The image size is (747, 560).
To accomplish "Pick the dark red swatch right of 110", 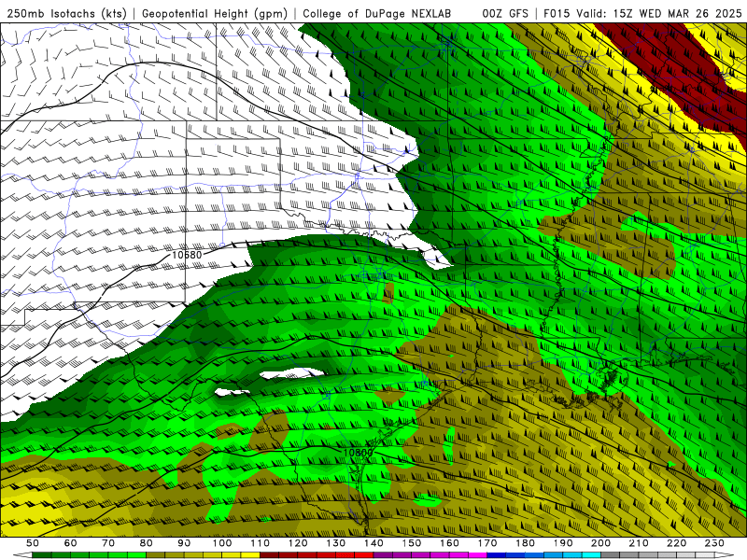I will point(269,555).
